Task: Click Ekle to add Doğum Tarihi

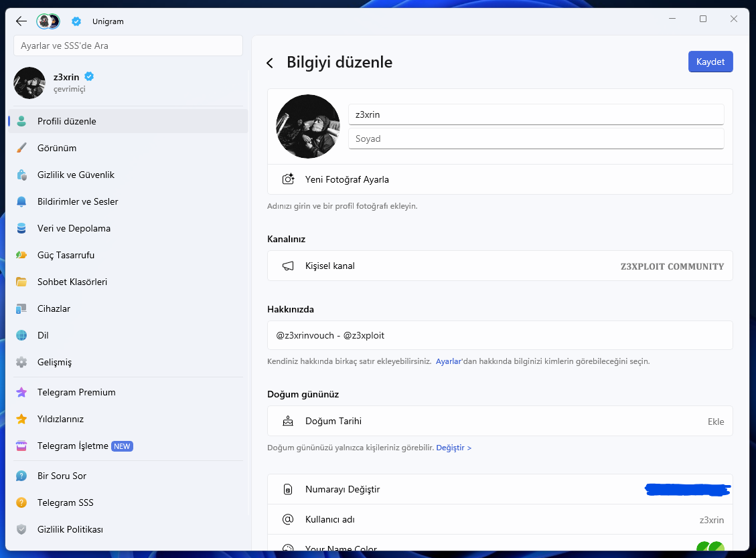Action: pos(716,422)
